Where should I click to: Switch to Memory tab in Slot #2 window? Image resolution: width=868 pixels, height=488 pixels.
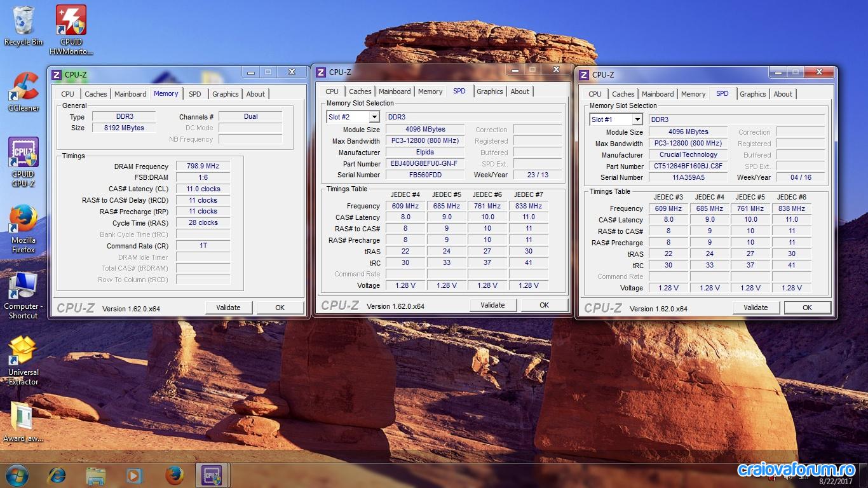pos(430,91)
